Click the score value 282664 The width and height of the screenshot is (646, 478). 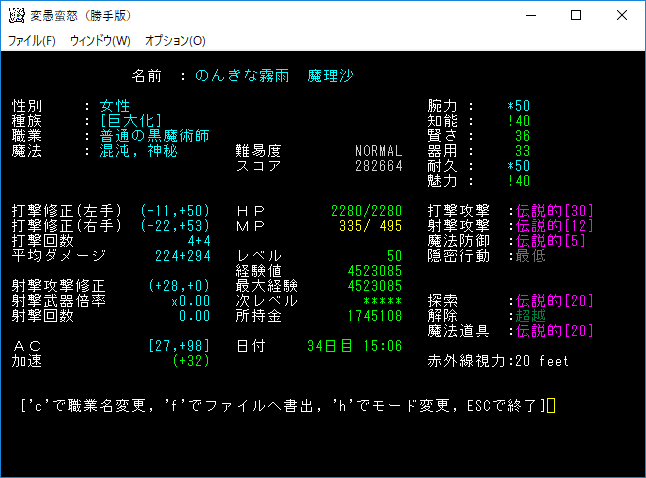coord(378,166)
